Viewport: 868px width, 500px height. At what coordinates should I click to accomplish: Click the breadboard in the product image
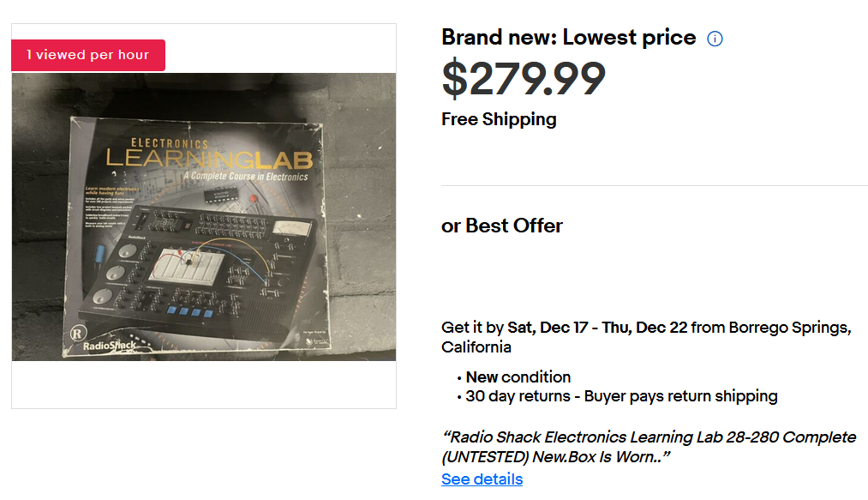click(187, 266)
